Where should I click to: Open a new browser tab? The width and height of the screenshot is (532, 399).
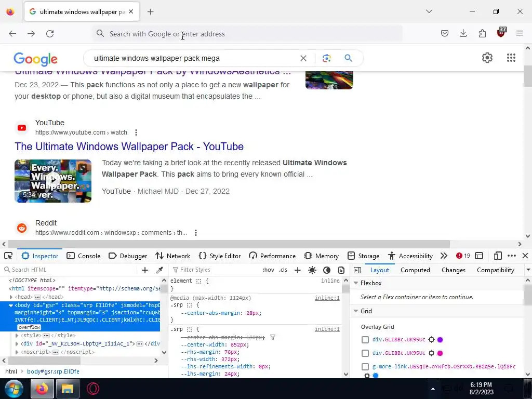coord(151,12)
